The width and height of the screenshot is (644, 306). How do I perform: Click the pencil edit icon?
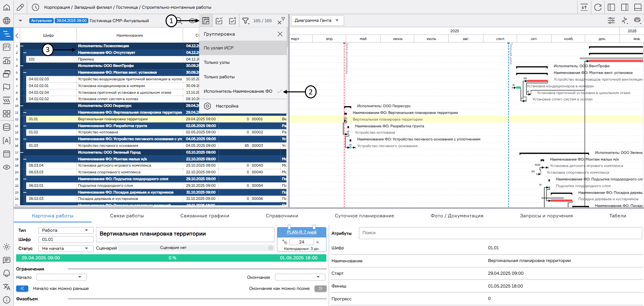point(20,7)
